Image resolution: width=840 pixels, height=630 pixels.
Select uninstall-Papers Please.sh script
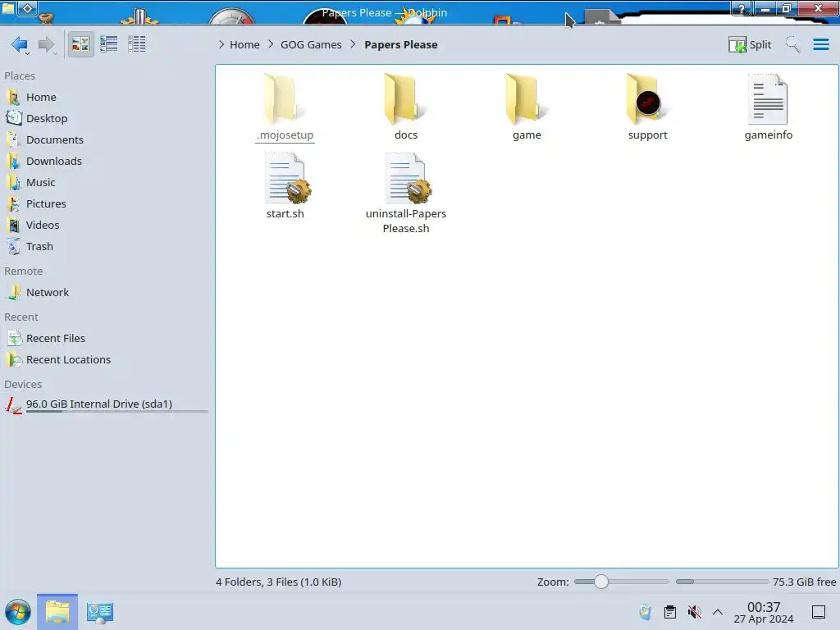[406, 194]
